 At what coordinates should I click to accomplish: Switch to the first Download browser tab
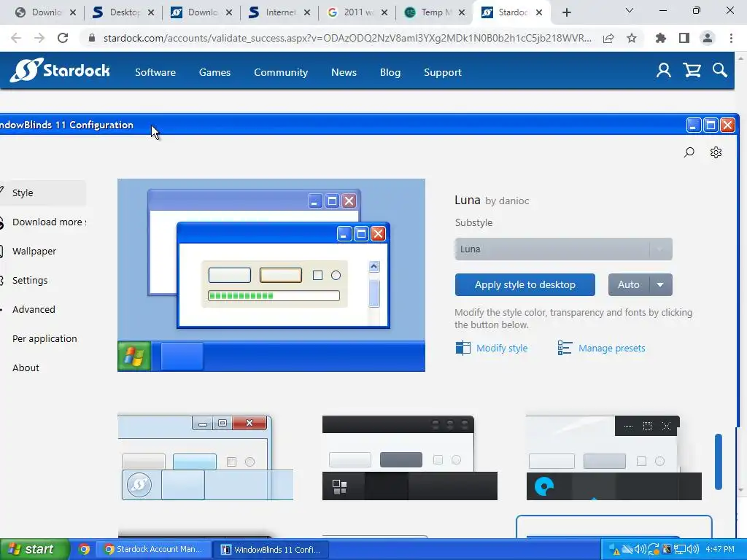coord(41,12)
